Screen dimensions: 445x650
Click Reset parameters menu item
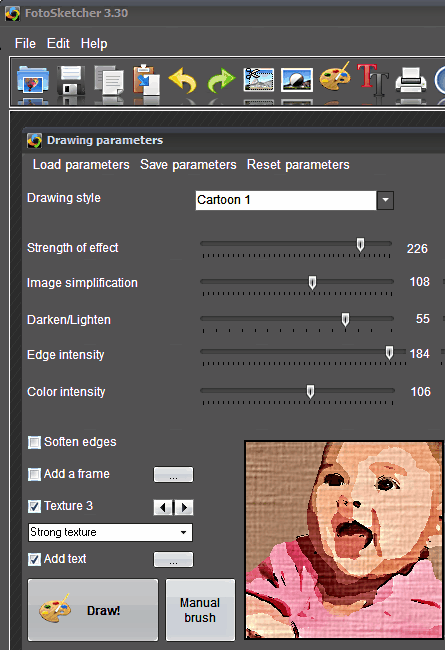tap(298, 165)
